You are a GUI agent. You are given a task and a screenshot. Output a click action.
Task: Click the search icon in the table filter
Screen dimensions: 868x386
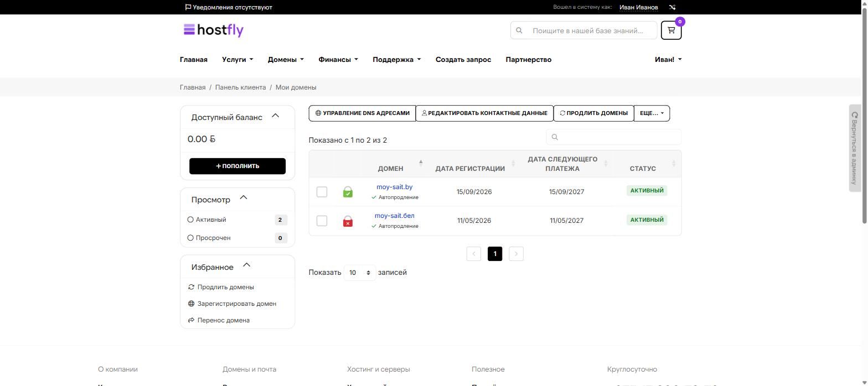click(555, 137)
